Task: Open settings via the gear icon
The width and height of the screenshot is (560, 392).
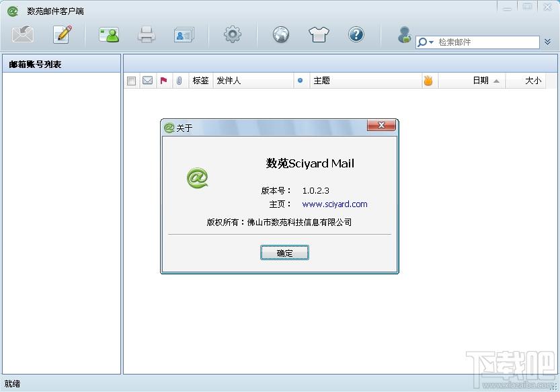Action: (233, 34)
